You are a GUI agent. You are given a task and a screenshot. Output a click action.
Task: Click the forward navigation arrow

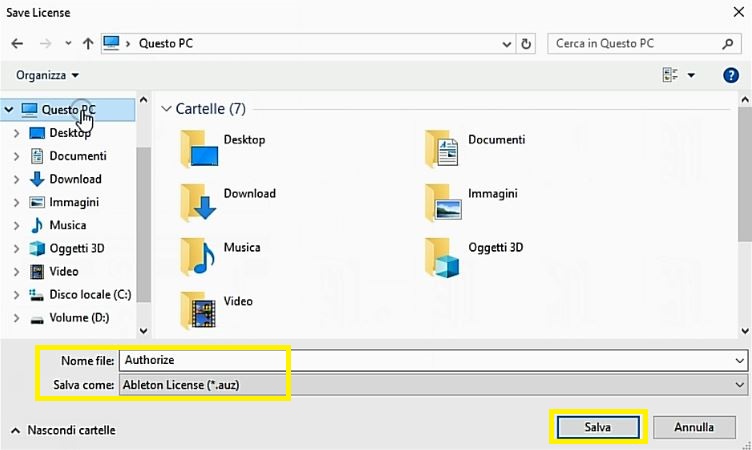tap(45, 44)
